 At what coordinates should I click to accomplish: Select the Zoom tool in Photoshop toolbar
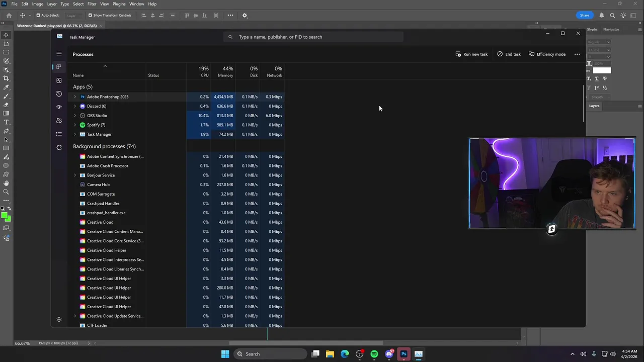(6, 192)
